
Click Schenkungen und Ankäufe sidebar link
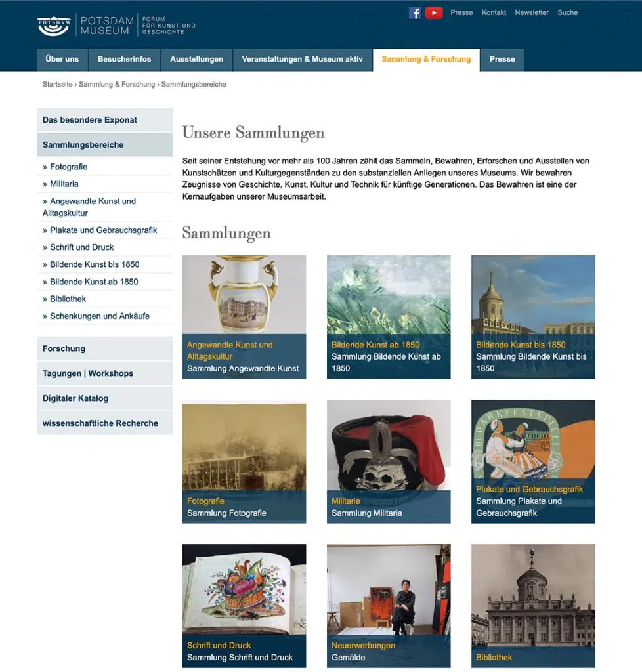click(x=100, y=316)
